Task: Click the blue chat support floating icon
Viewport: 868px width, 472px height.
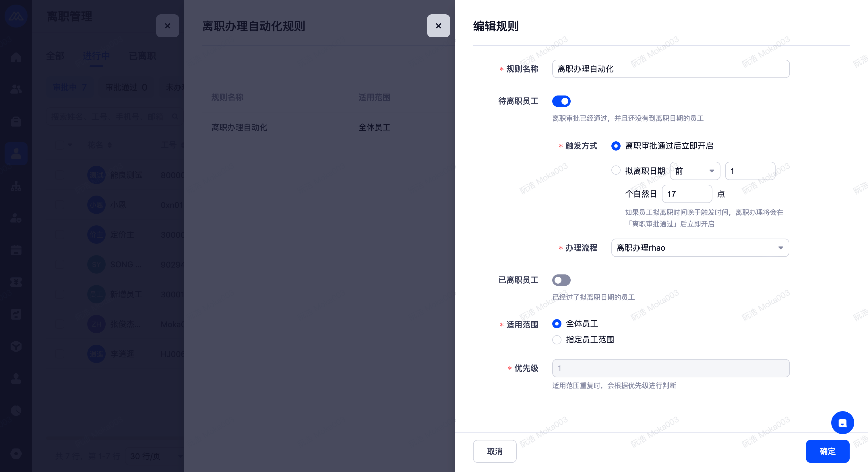Action: point(842,423)
